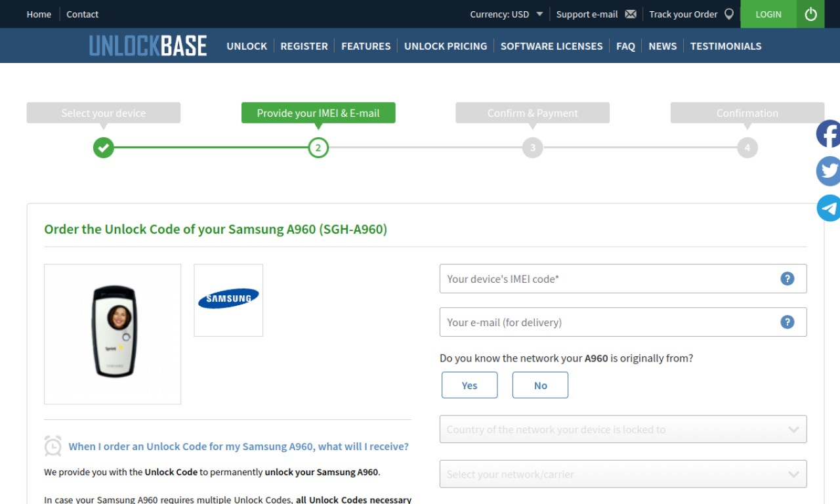Click the Support e-mail link text

pyautogui.click(x=587, y=14)
